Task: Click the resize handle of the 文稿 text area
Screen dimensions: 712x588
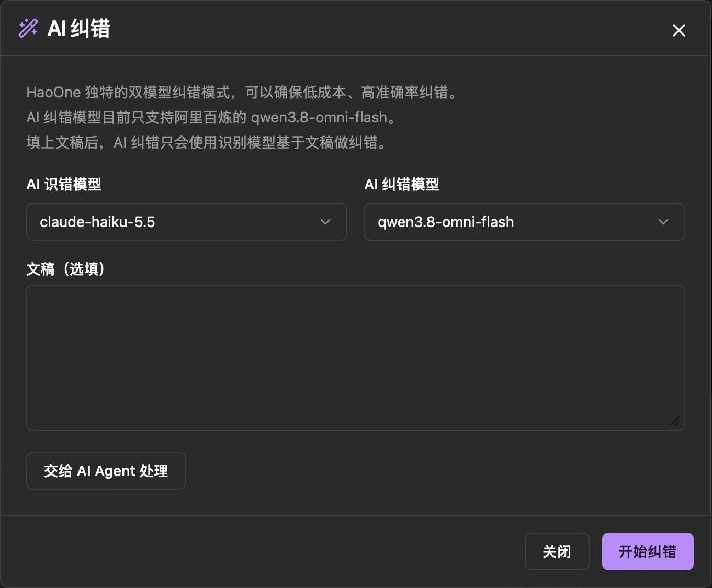Action: [x=675, y=421]
